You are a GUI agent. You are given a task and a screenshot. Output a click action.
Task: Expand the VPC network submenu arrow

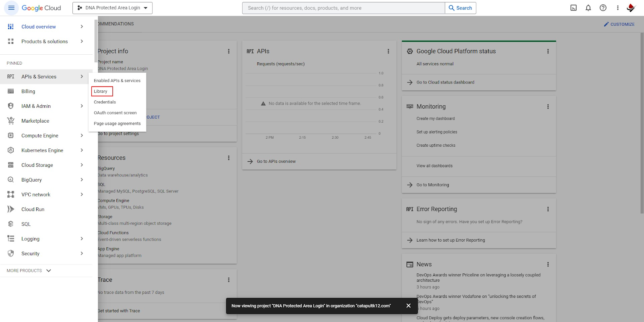click(x=82, y=195)
